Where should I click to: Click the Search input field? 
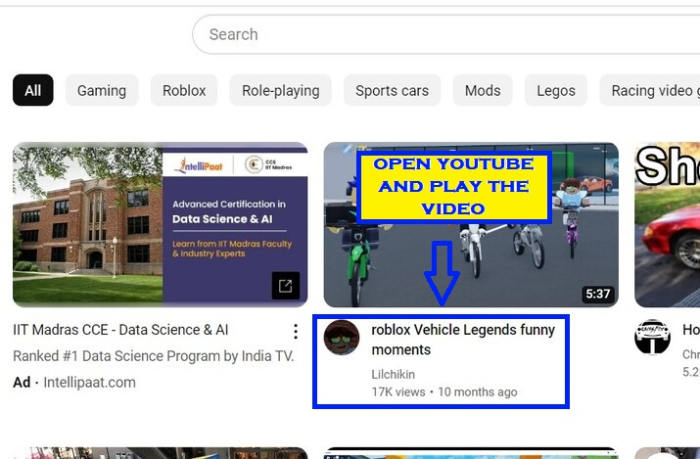click(x=440, y=34)
